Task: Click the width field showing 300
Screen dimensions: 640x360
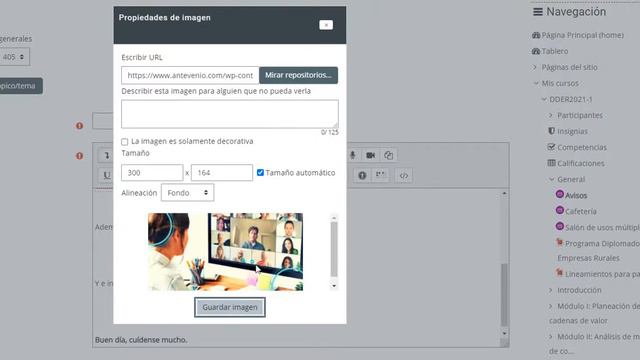Action: pos(152,173)
